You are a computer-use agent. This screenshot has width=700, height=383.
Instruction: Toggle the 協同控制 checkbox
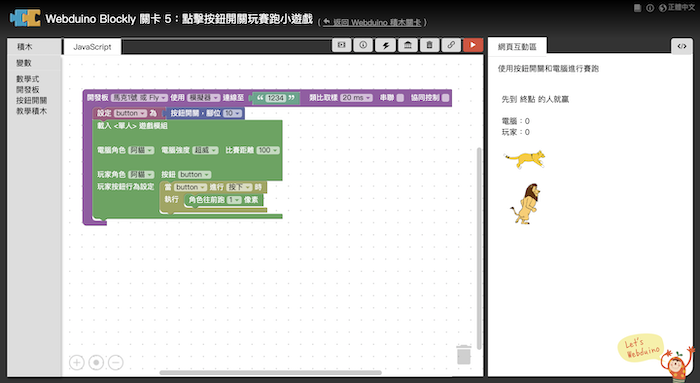point(445,98)
